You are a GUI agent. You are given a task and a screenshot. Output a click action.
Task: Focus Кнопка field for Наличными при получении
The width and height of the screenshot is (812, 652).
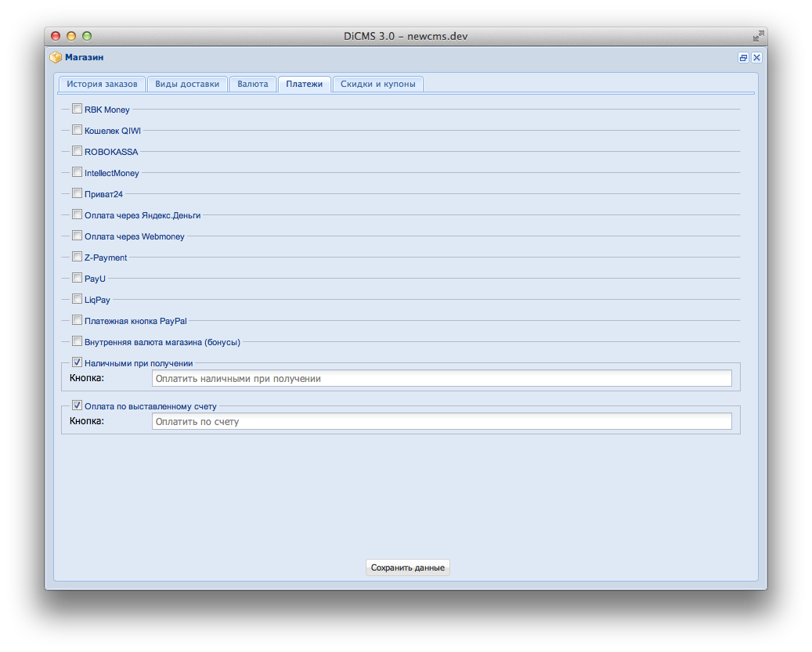click(x=442, y=378)
